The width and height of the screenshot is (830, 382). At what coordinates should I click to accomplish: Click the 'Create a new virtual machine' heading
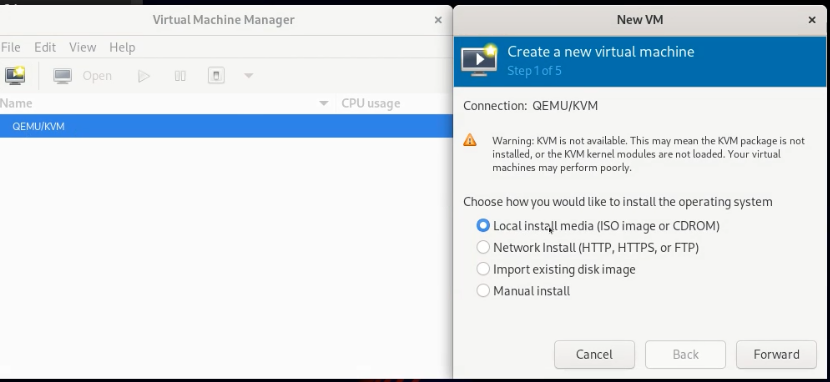pyautogui.click(x=601, y=52)
